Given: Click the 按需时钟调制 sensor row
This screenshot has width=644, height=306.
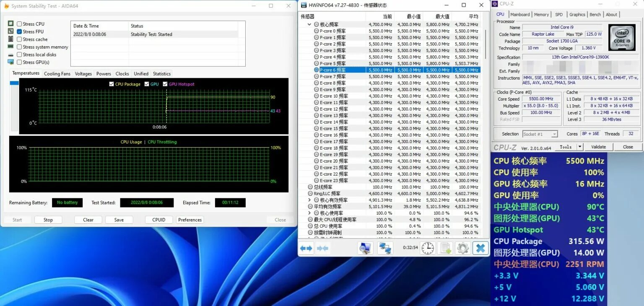Looking at the screenshot, I should (x=390, y=233).
